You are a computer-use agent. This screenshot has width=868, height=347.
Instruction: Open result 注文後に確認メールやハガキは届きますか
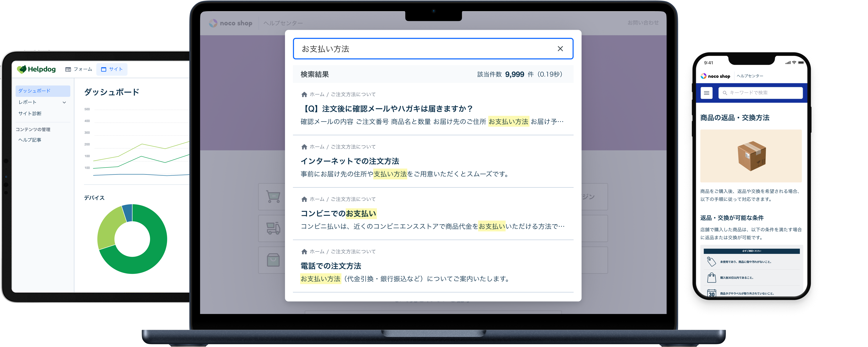pos(388,109)
